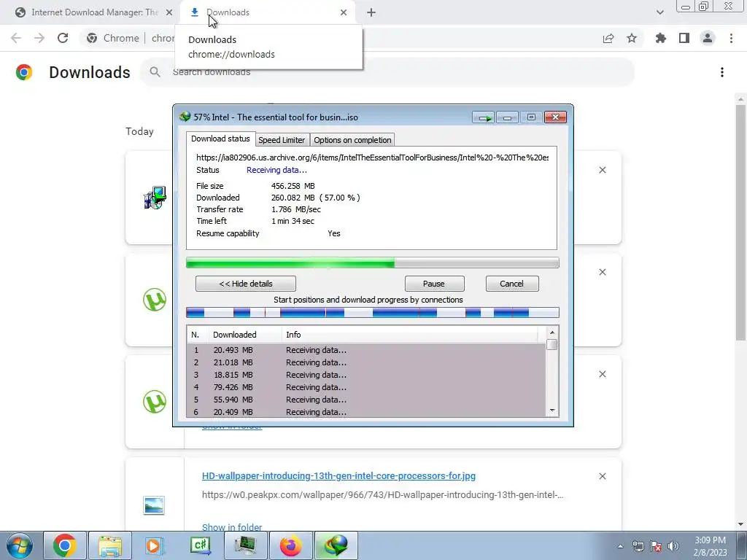Open the C# application taskbar icon

pos(200,545)
